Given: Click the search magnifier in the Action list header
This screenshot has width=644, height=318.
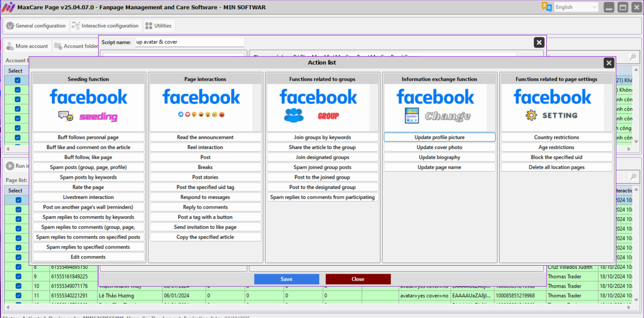Looking at the screenshot, I should (632, 57).
